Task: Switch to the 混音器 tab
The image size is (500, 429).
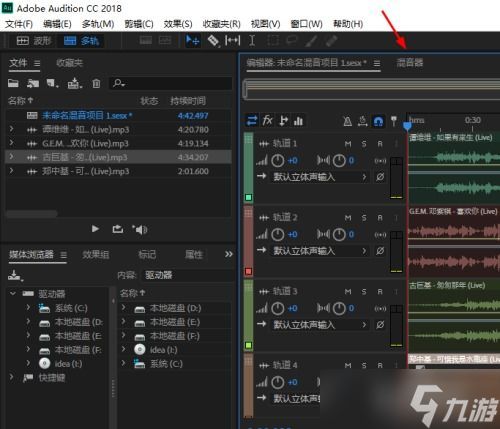Action: [410, 63]
